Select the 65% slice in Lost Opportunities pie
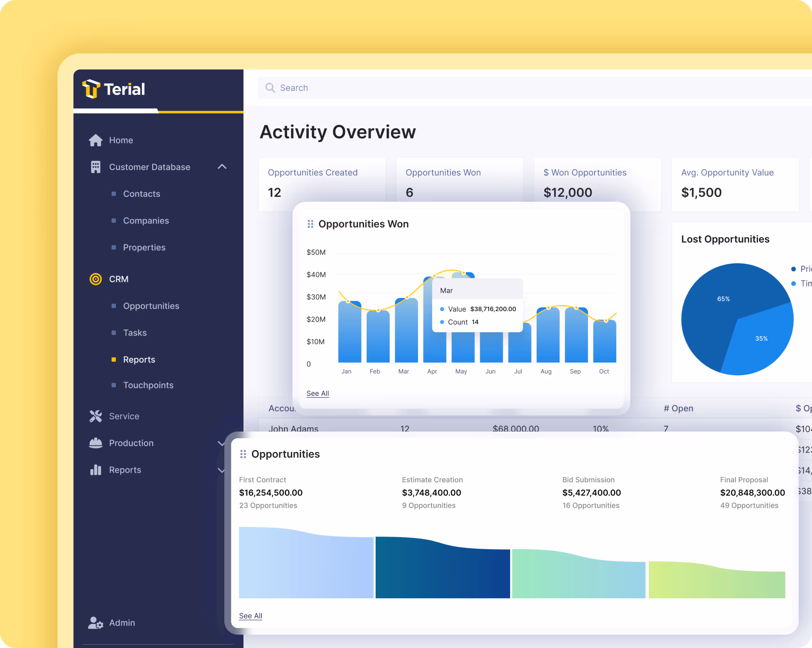812x648 pixels. (724, 298)
